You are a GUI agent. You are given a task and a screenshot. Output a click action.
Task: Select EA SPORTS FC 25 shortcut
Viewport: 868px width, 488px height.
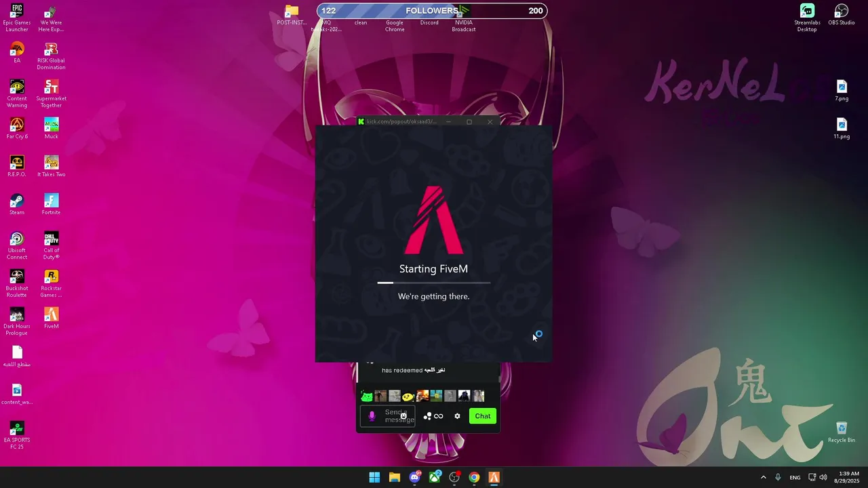17,436
